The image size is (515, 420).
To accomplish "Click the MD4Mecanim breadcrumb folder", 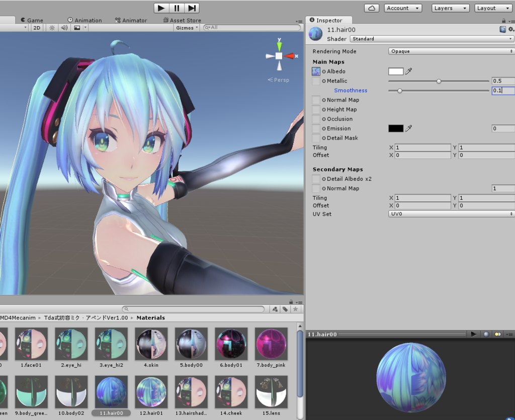I will (x=18, y=318).
